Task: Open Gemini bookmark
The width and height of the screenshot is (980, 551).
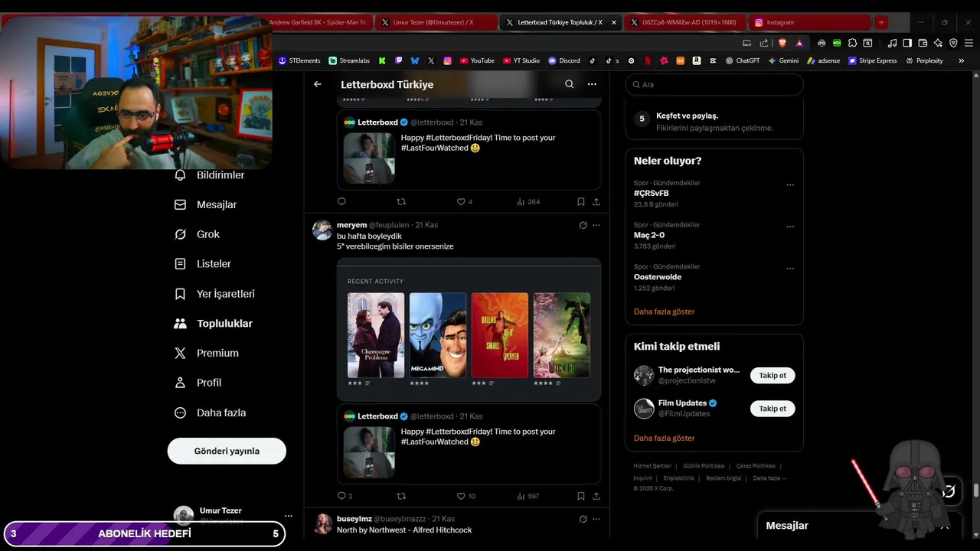Action: (783, 60)
